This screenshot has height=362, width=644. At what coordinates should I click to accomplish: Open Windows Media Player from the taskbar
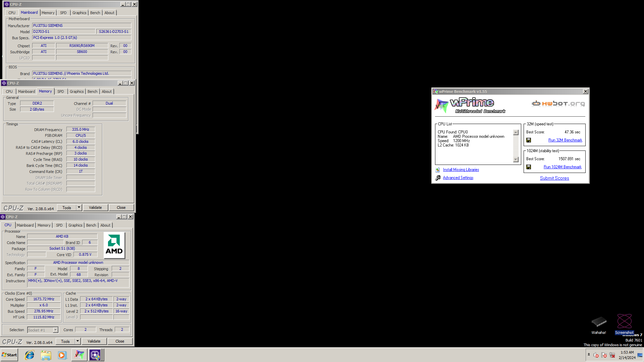tap(62, 355)
